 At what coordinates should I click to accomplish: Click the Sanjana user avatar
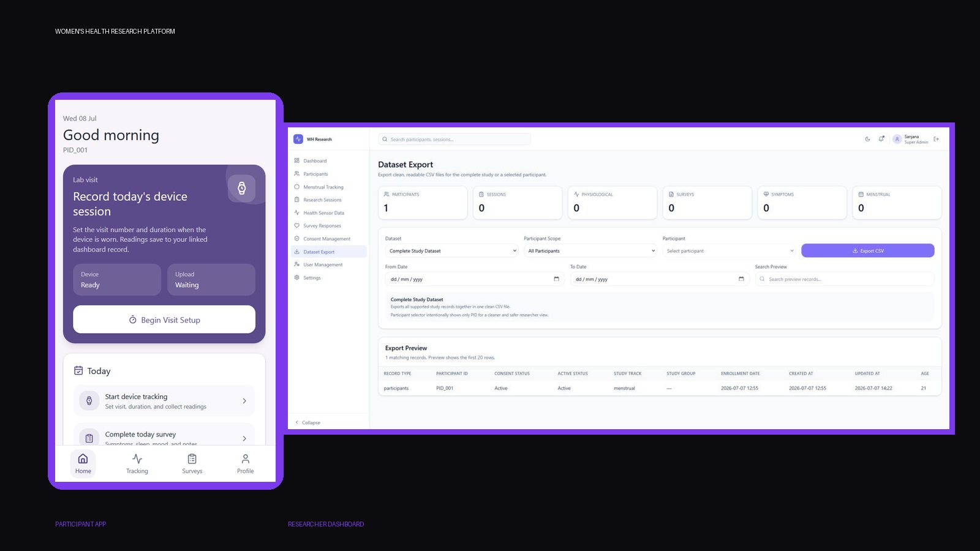tap(897, 139)
